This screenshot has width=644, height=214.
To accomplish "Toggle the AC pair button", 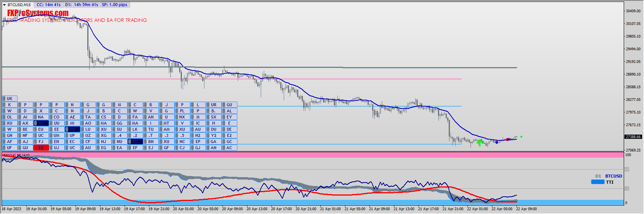I will pyautogui.click(x=229, y=148).
